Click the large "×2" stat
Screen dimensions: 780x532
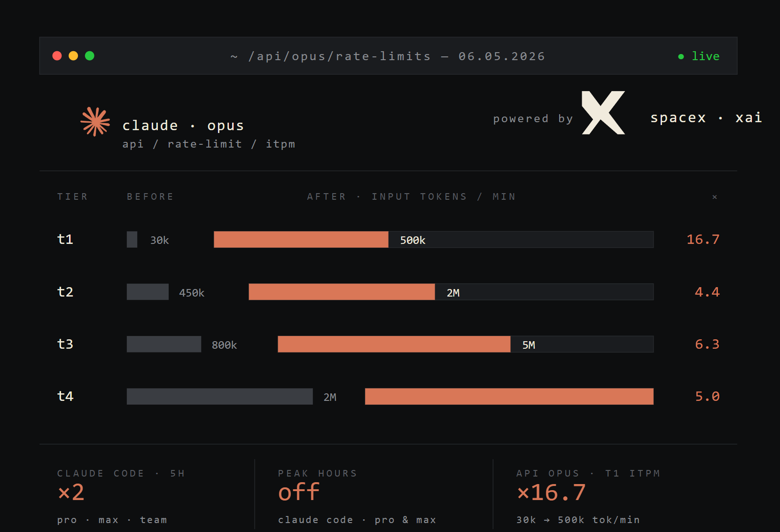[x=71, y=492]
